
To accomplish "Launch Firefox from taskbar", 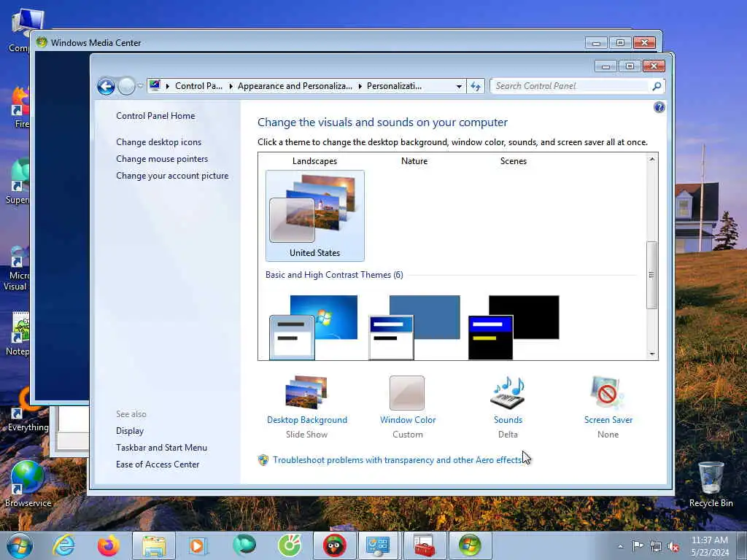I will [109, 545].
